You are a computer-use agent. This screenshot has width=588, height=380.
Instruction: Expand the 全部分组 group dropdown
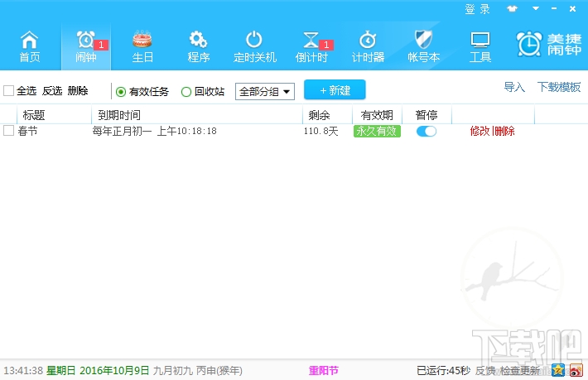[x=265, y=91]
